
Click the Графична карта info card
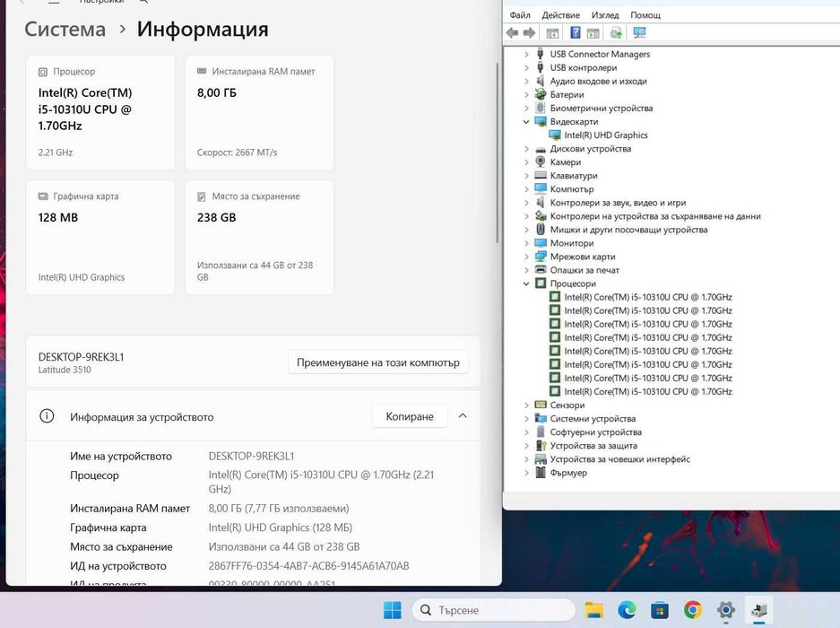point(100,238)
